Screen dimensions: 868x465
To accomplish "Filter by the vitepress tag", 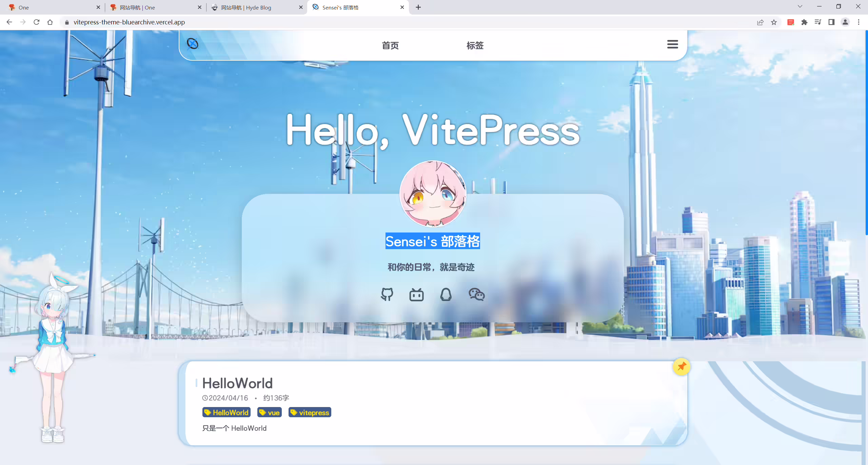I will [310, 412].
